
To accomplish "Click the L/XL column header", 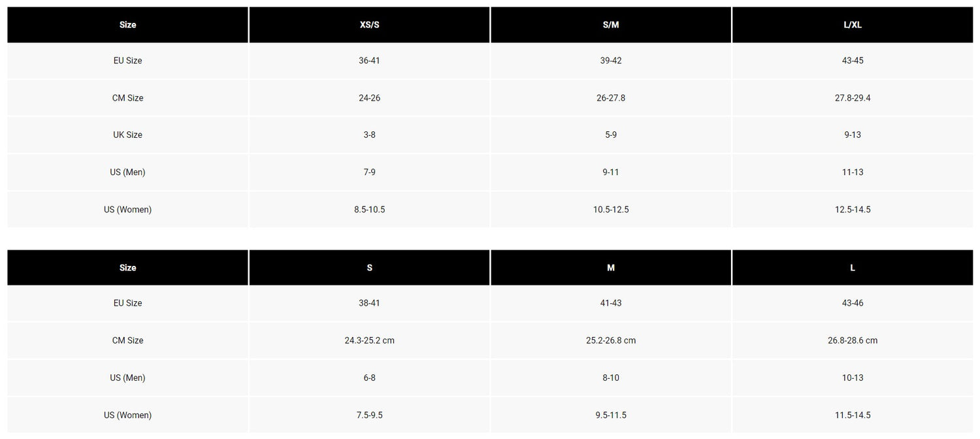I will (x=853, y=25).
